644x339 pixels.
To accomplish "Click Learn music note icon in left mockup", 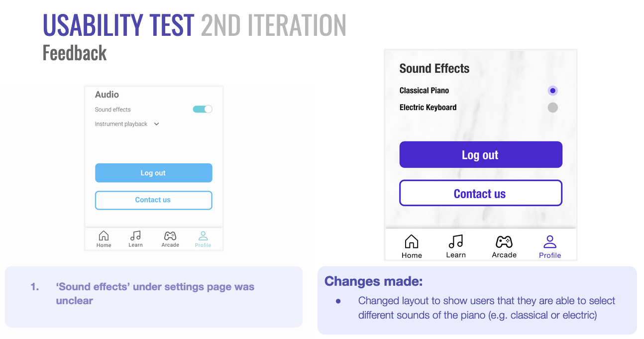I will 135,236.
